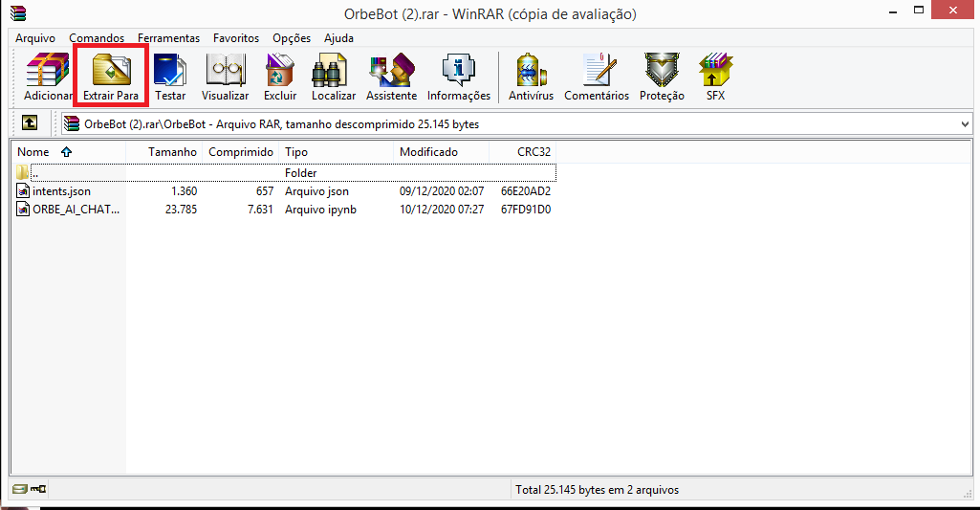The image size is (980, 510).
Task: Sort files by Comprimido column
Action: point(240,152)
